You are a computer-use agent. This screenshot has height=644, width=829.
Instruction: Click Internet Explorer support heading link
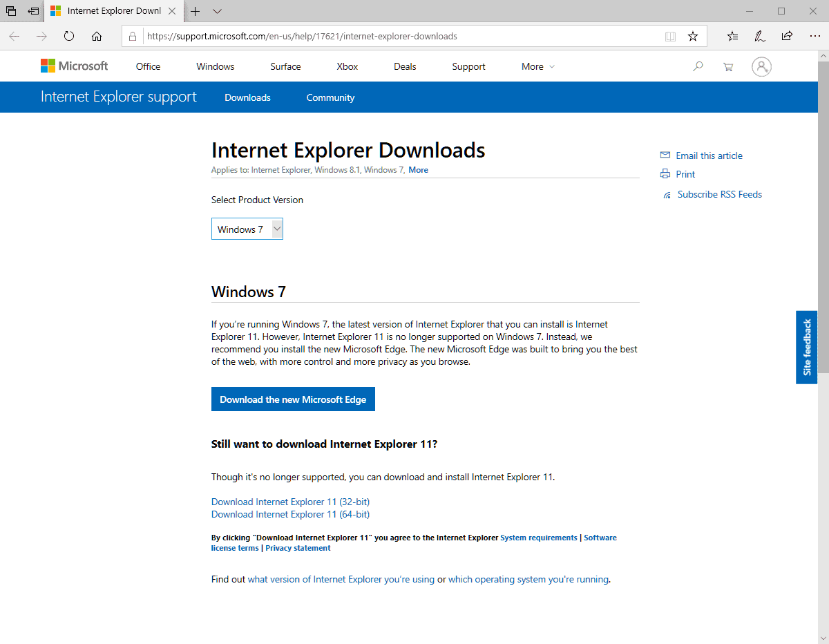[119, 97]
